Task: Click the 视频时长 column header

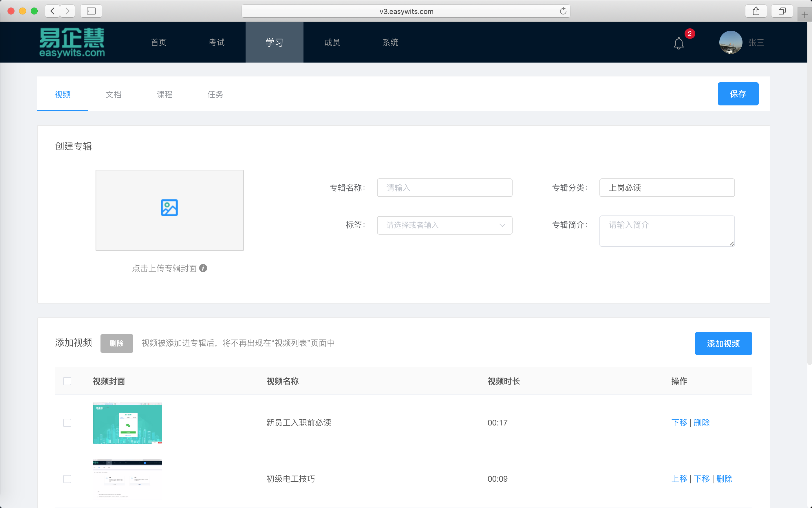Action: tap(504, 381)
